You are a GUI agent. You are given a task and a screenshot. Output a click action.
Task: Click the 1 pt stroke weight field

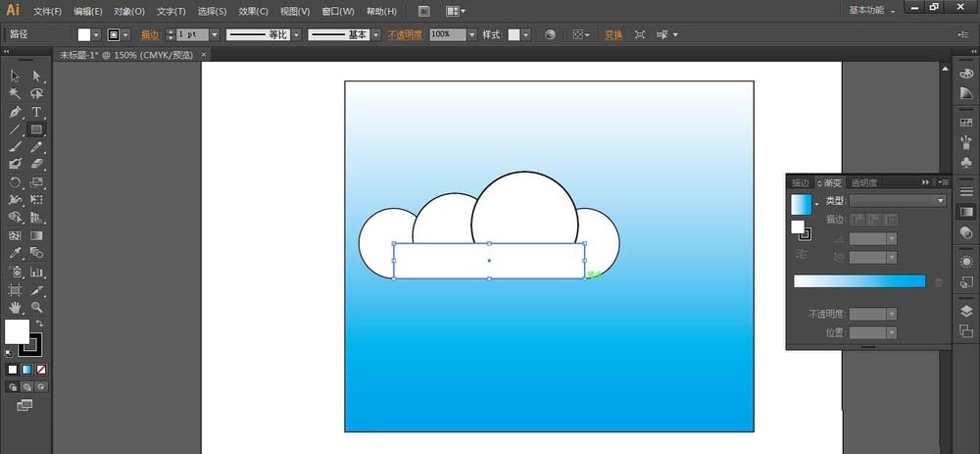(x=192, y=35)
